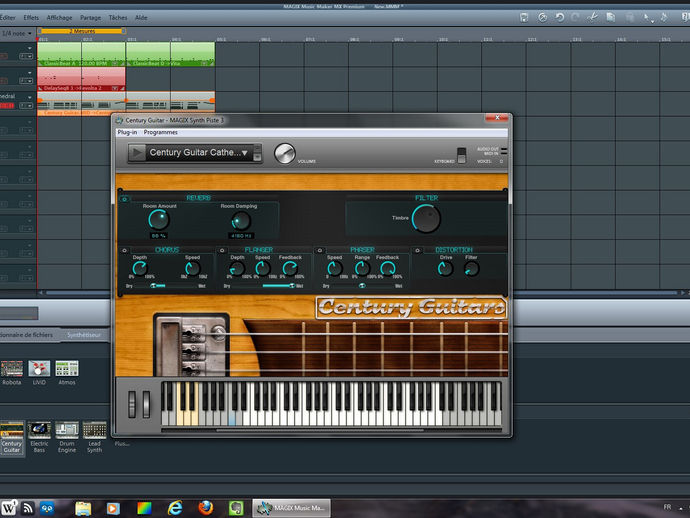Click the Flanger Depth knob
Screen dimensions: 690x518
237,268
